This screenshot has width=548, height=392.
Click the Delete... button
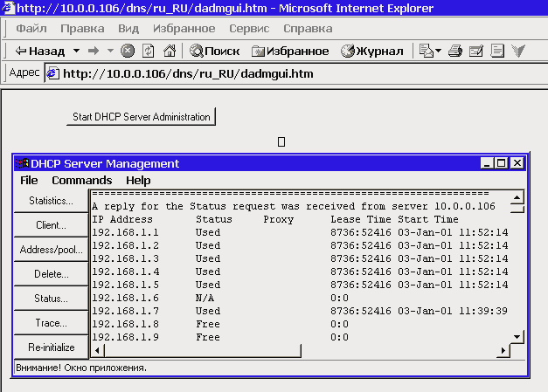click(x=51, y=274)
